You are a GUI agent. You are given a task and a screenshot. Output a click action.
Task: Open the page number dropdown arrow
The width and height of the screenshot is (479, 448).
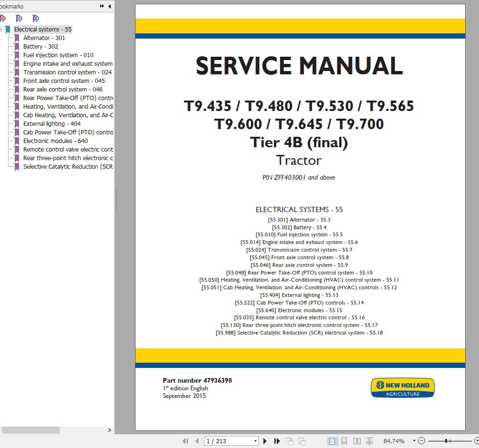pyautogui.click(x=257, y=441)
